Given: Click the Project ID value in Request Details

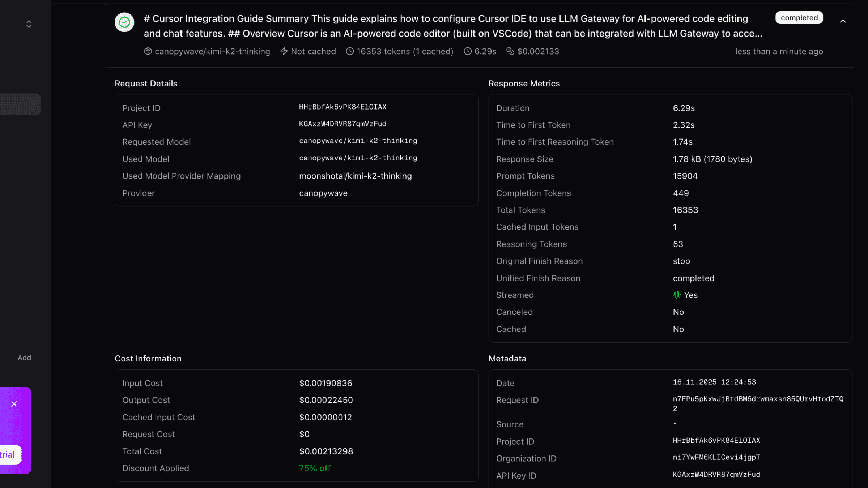Looking at the screenshot, I should [x=342, y=107].
